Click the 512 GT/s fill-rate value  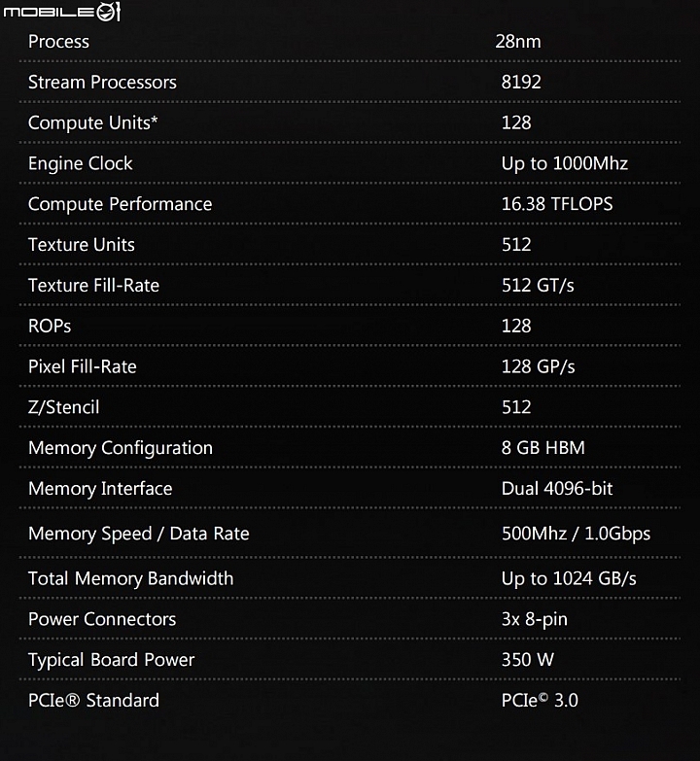point(538,286)
